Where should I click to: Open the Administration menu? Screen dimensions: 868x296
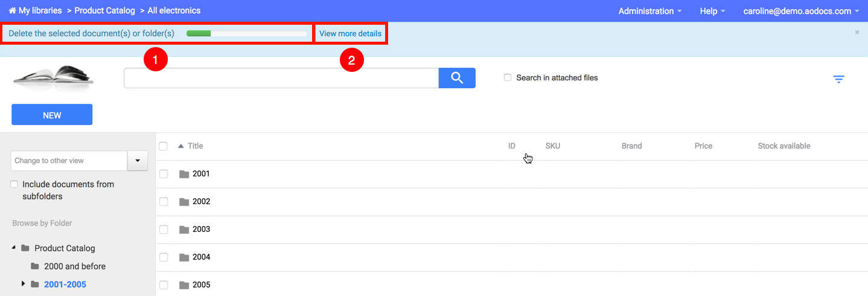click(650, 11)
